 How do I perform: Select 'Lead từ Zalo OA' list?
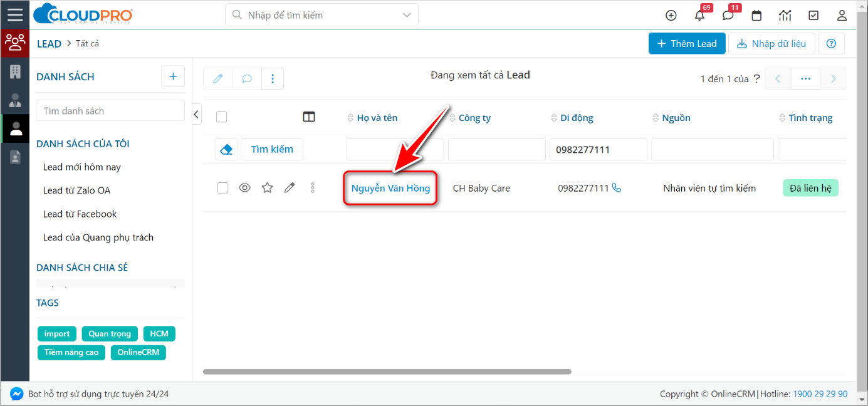[x=76, y=190]
